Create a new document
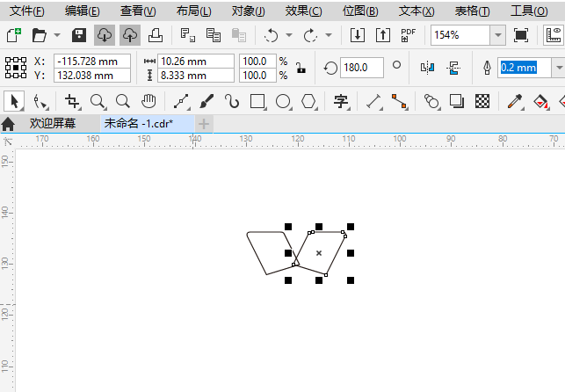565x392 pixels. (x=14, y=35)
